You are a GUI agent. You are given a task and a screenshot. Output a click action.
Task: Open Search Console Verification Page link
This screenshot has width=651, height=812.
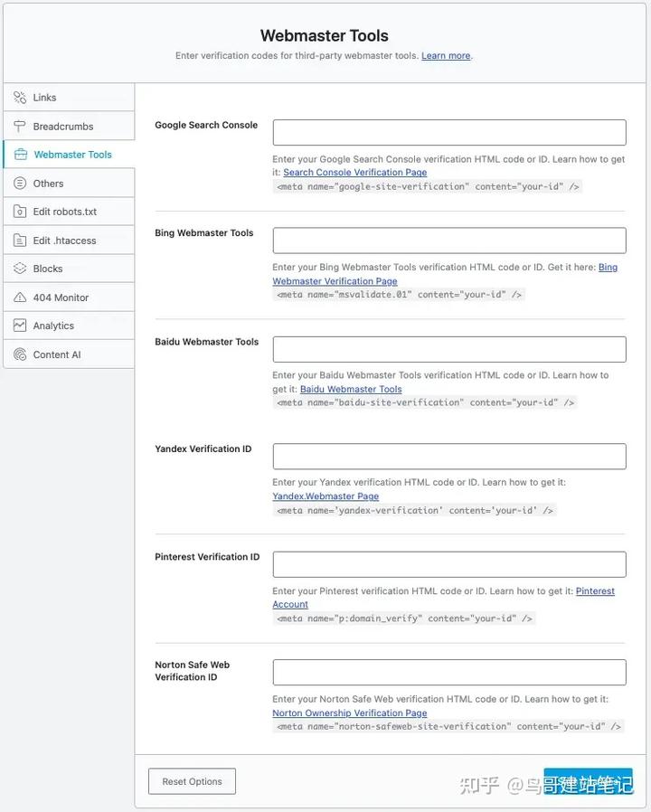355,172
